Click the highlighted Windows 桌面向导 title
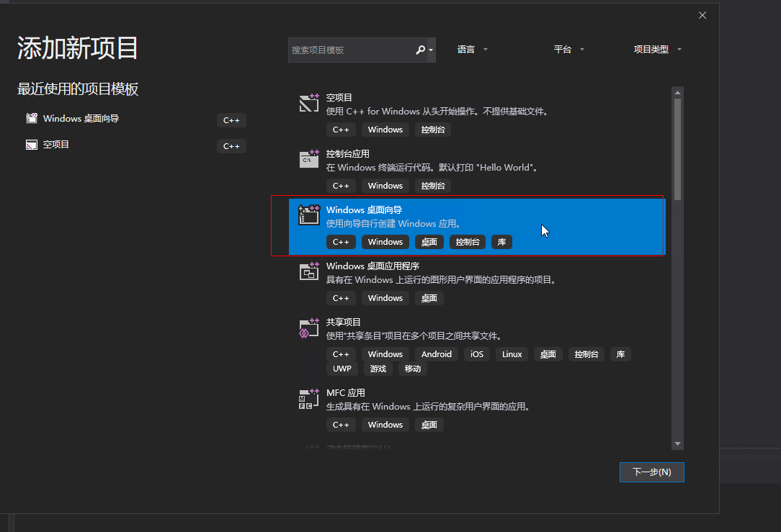 tap(364, 210)
